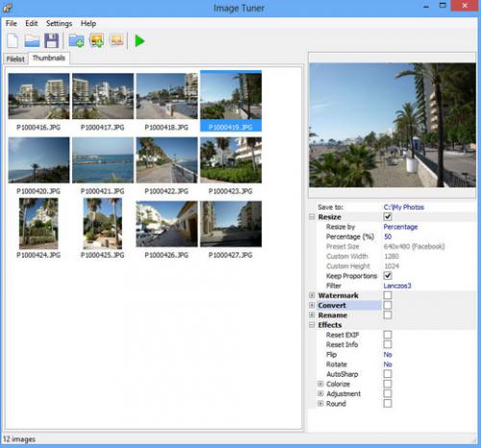Screen dimensions: 481x448
Task: Open a saved task list folder icon
Action: (x=32, y=41)
